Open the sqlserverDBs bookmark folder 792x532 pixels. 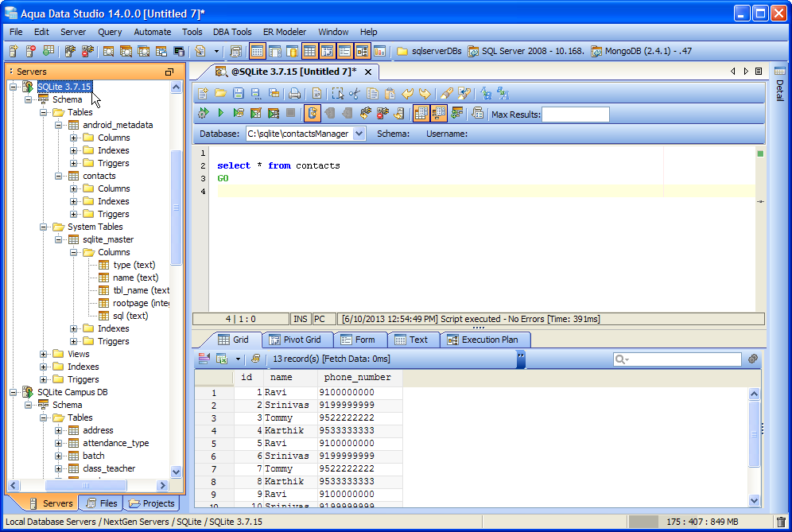click(x=429, y=51)
